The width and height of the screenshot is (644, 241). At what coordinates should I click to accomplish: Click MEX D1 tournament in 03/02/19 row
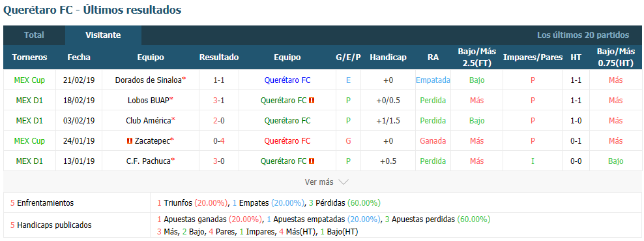[x=29, y=120]
